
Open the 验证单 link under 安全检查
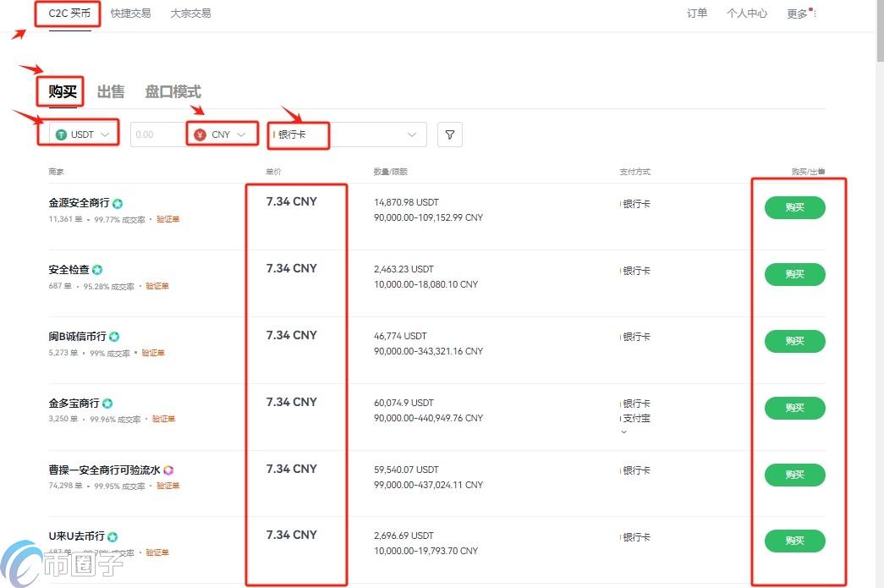pyautogui.click(x=157, y=286)
